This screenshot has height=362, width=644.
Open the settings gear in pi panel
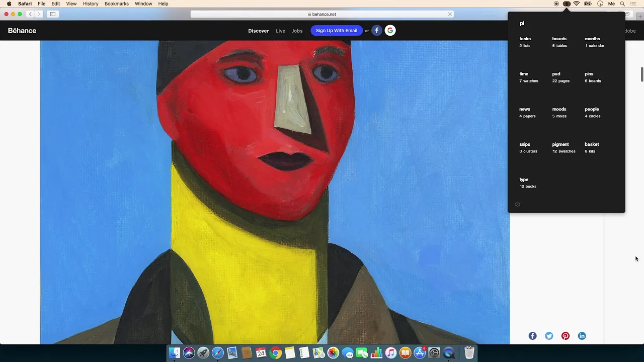[x=517, y=204]
